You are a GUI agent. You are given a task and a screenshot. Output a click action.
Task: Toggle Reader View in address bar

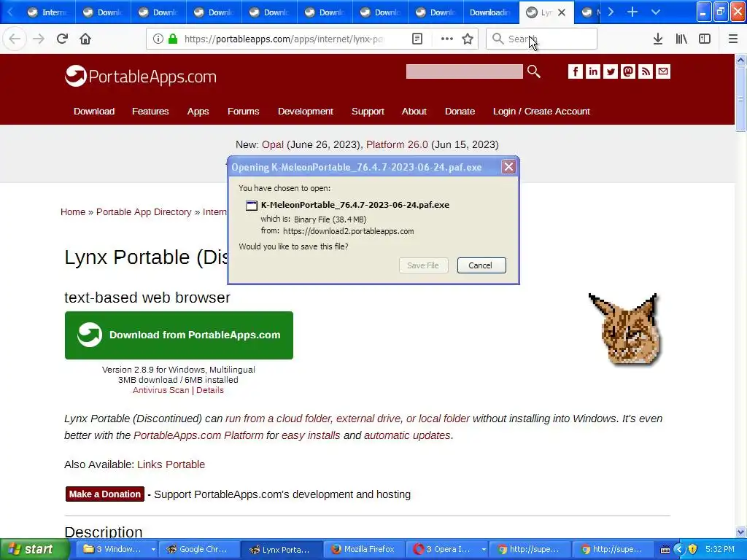click(x=417, y=39)
